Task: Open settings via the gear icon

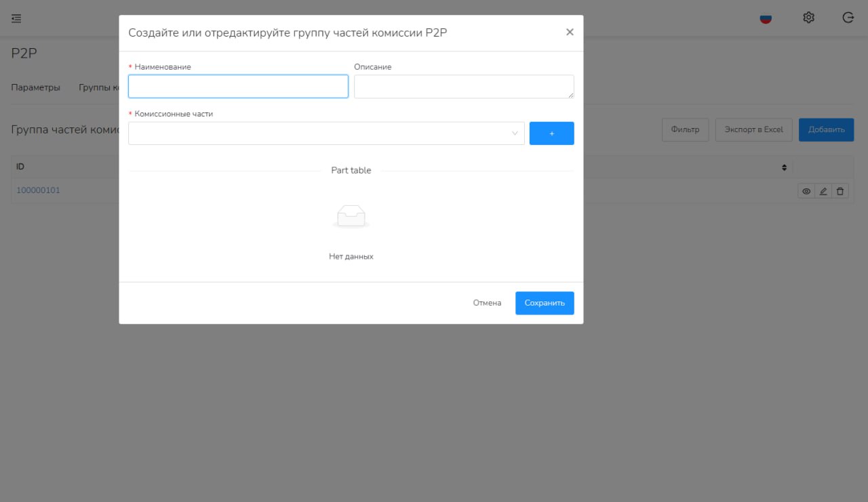Action: tap(808, 18)
